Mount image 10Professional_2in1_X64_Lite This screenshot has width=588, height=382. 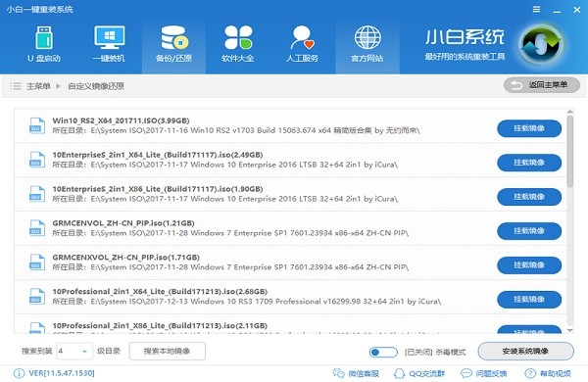click(529, 299)
